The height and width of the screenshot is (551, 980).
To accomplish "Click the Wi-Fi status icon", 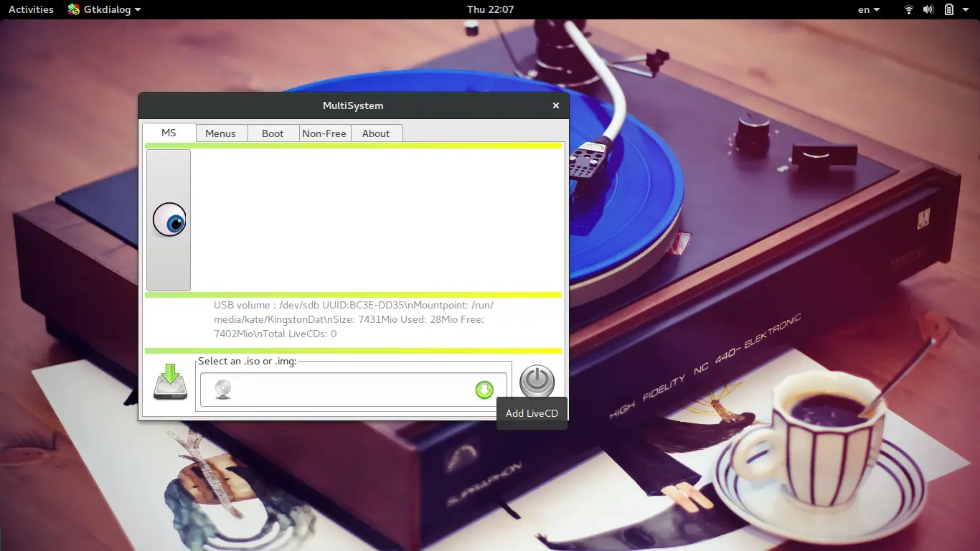I will point(909,9).
